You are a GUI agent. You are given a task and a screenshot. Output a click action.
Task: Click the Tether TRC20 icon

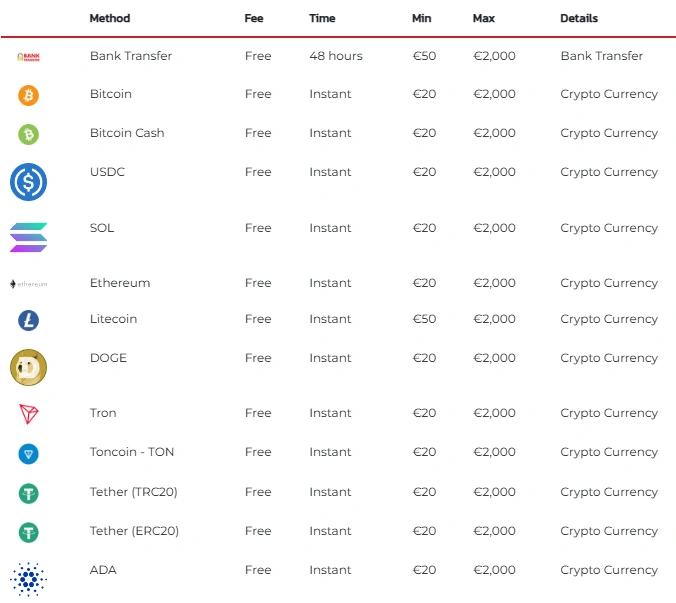click(29, 493)
